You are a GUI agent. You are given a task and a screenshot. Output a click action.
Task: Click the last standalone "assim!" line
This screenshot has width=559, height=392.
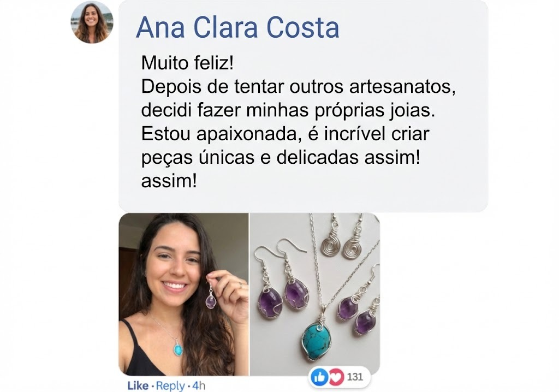point(169,181)
